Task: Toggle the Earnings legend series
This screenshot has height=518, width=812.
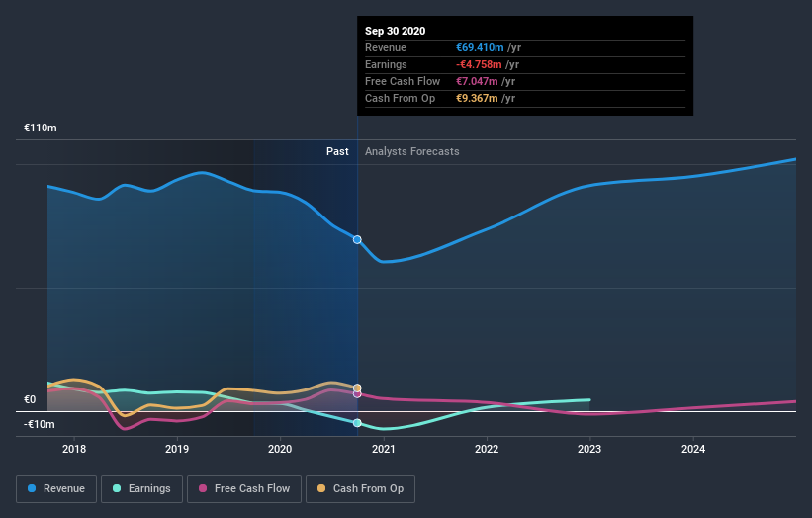Action: point(141,489)
